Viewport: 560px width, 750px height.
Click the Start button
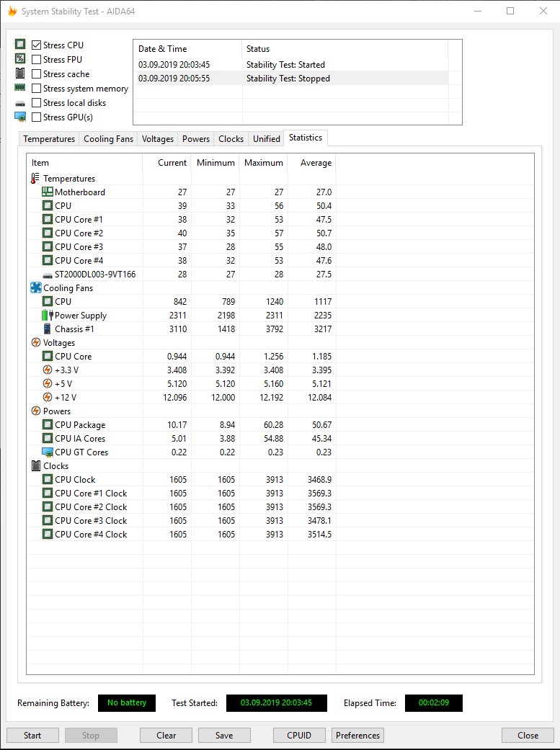(x=32, y=735)
